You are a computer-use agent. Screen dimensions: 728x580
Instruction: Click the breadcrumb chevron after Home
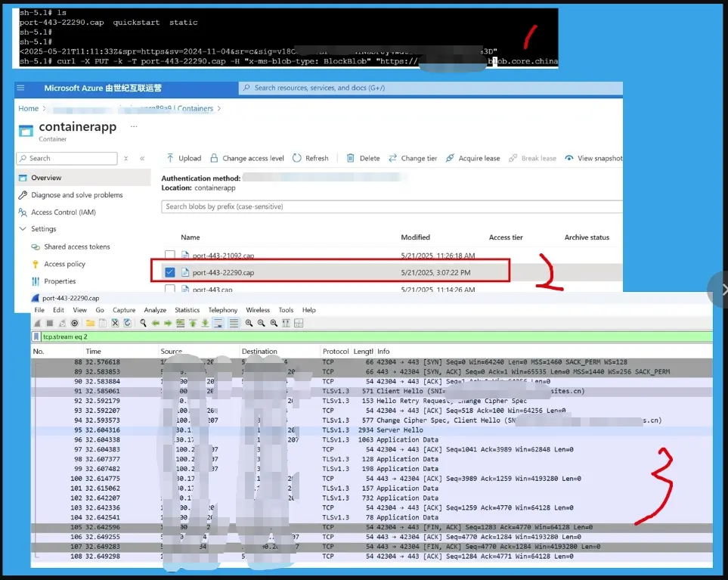pyautogui.click(x=44, y=109)
